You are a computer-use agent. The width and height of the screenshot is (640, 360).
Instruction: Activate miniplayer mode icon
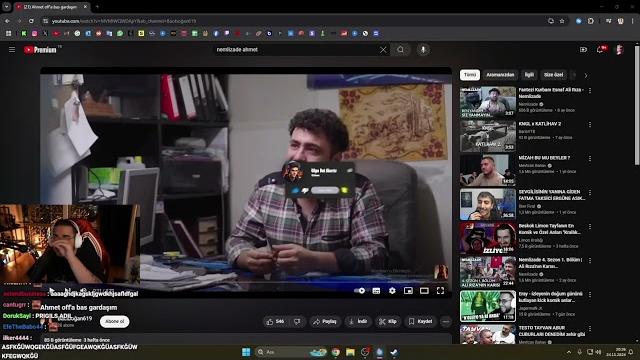point(408,291)
